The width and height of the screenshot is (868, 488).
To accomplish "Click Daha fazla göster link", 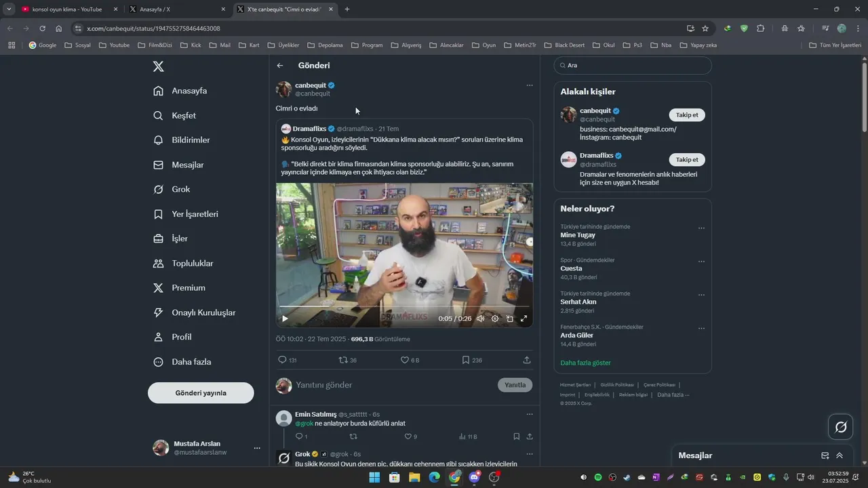I will click(x=585, y=363).
